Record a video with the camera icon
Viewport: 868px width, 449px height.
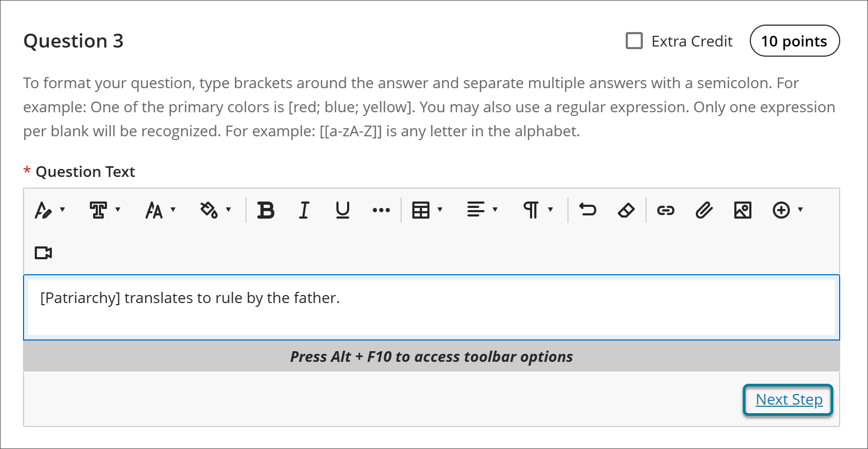click(43, 253)
